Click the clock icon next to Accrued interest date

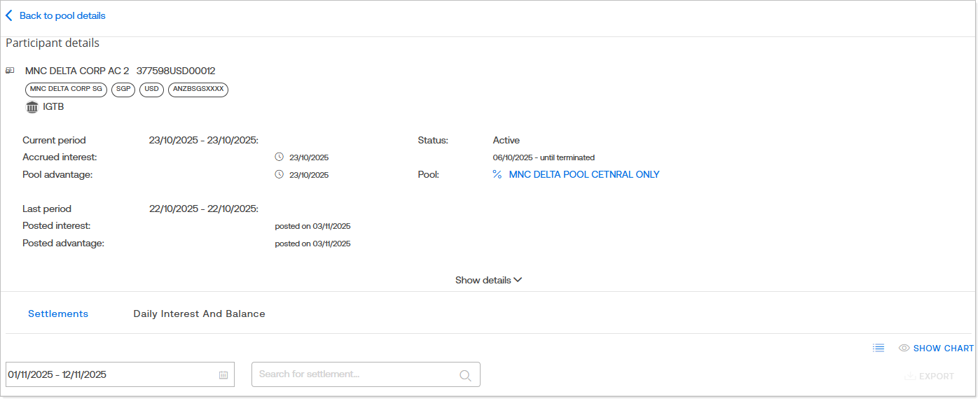tap(279, 157)
